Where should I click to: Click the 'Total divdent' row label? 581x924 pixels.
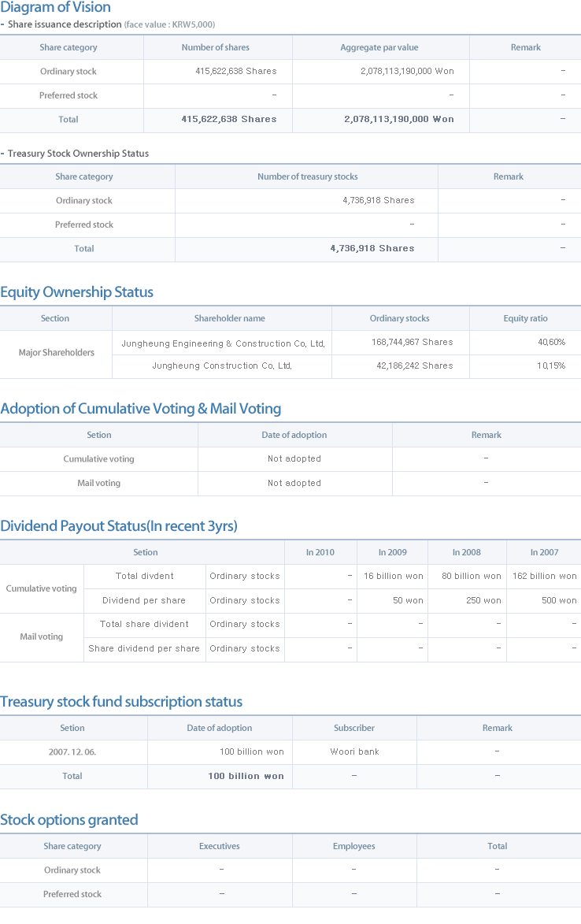[145, 576]
